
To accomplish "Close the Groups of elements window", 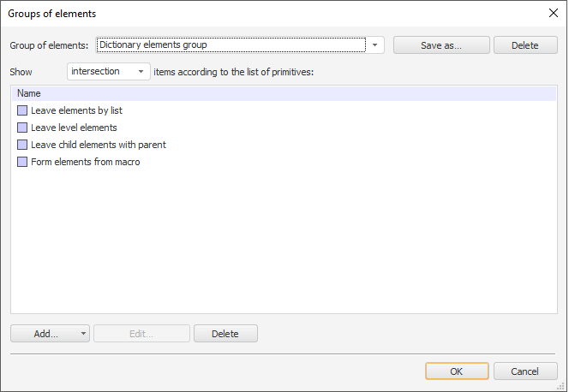I will pos(553,13).
